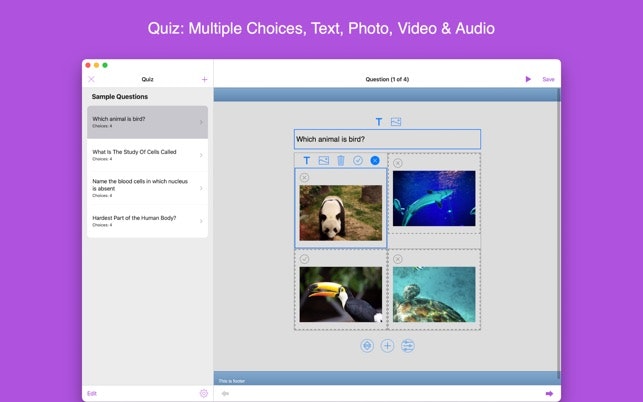Select the image type icon above the question field
Image resolution: width=643 pixels, height=402 pixels.
[396, 122]
